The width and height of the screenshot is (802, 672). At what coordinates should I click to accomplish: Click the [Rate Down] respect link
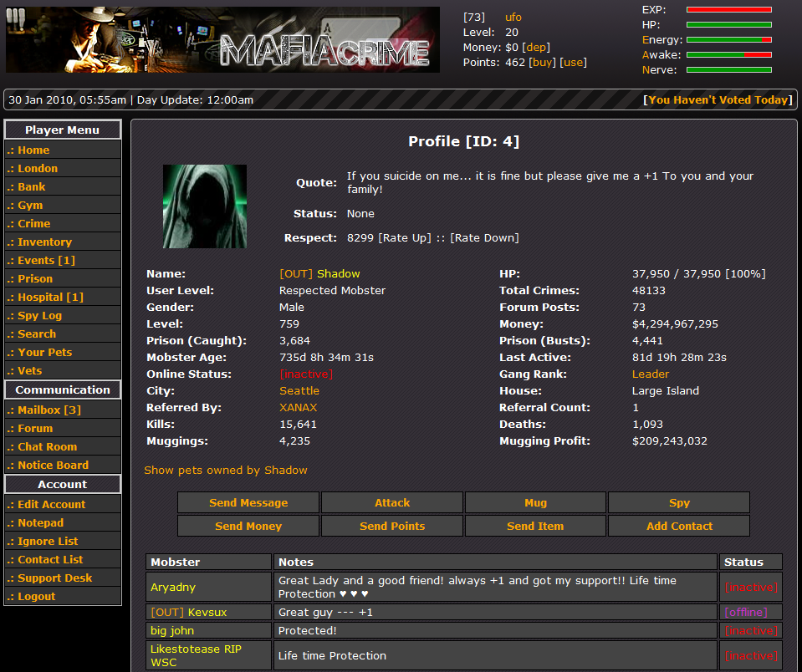coord(484,238)
